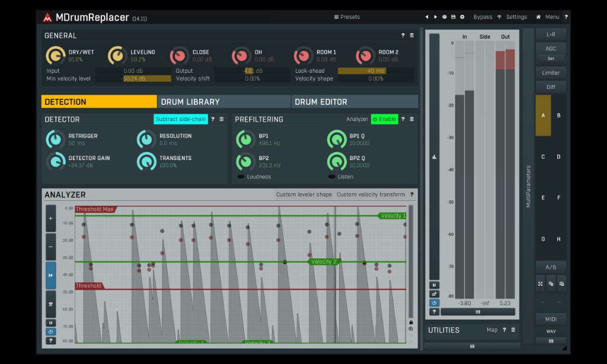The image size is (607, 364).
Task: Click Detector panel preset icon
Action: (222, 119)
